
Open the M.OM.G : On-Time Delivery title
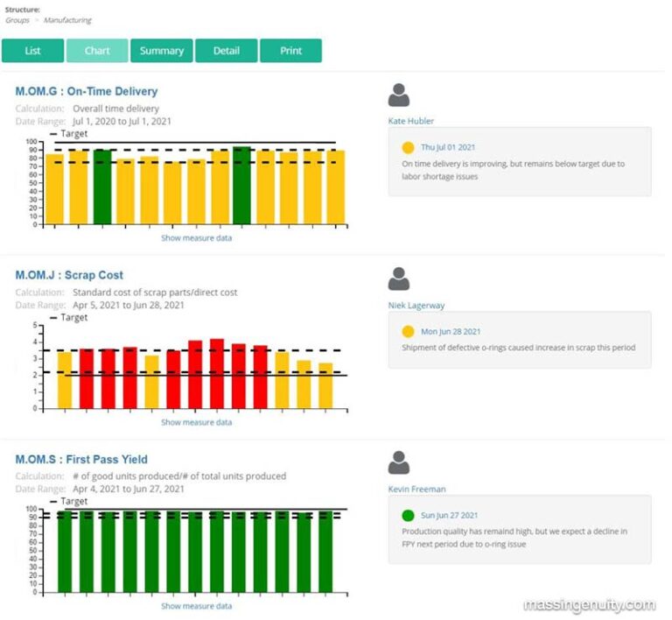(87, 91)
